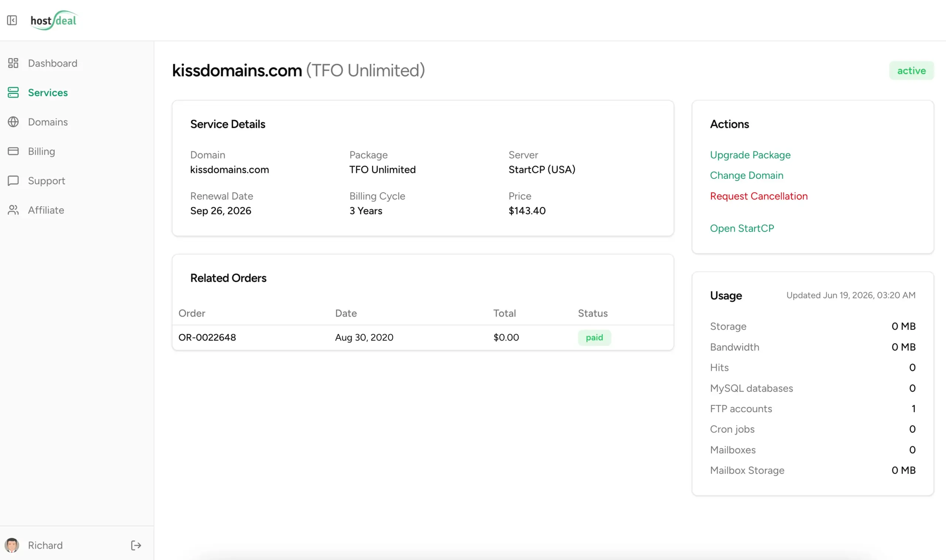Click the package value TFO Unlimited
The width and height of the screenshot is (946, 560).
coord(382,170)
